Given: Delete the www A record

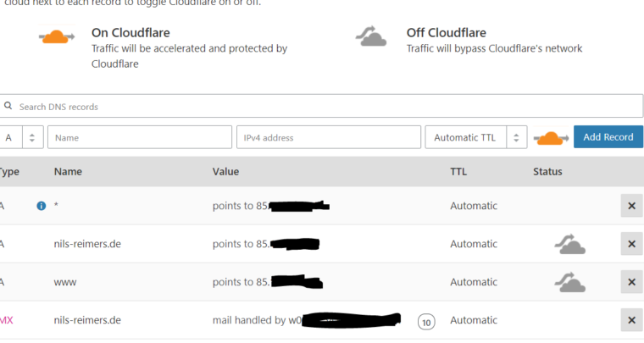Looking at the screenshot, I should (631, 282).
